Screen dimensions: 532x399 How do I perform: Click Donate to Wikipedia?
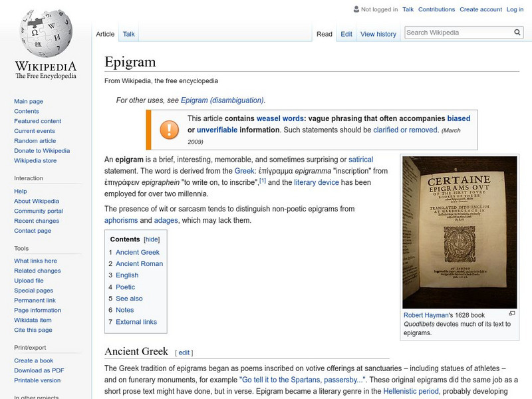(x=42, y=150)
